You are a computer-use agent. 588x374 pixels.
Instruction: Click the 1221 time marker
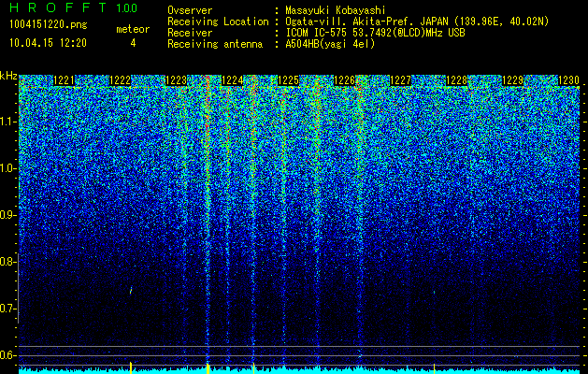click(65, 80)
